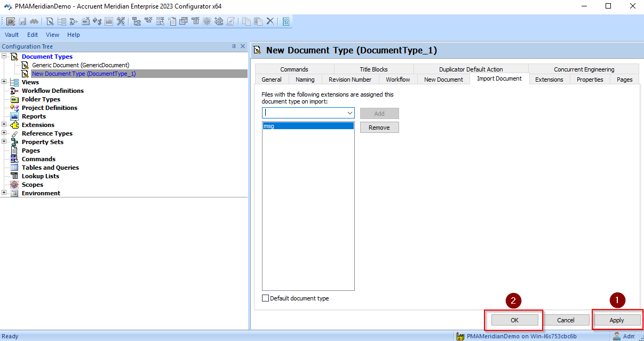
Task: Open the Commands tab in the tab strip
Action: pos(294,69)
